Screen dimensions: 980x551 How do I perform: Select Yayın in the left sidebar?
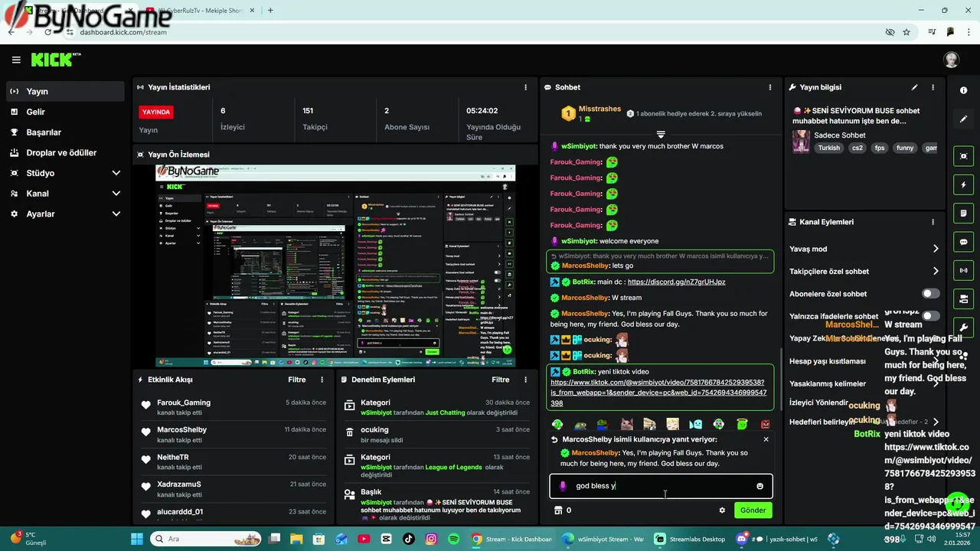click(x=65, y=91)
